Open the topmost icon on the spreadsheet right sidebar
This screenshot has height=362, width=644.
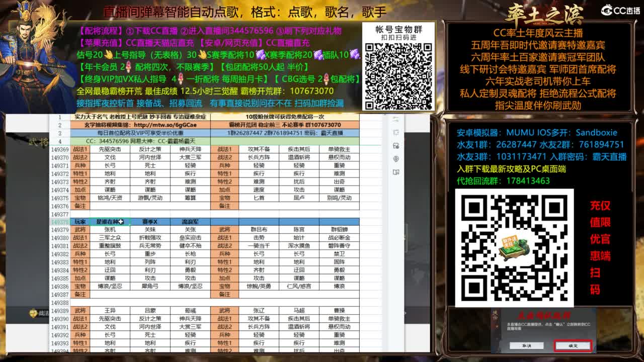pyautogui.click(x=396, y=119)
